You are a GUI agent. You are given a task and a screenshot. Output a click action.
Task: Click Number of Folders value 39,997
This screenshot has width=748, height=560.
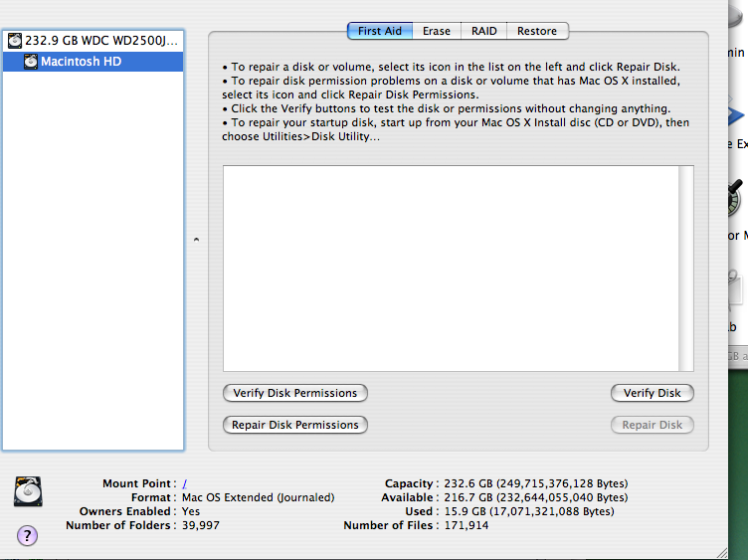(x=200, y=525)
